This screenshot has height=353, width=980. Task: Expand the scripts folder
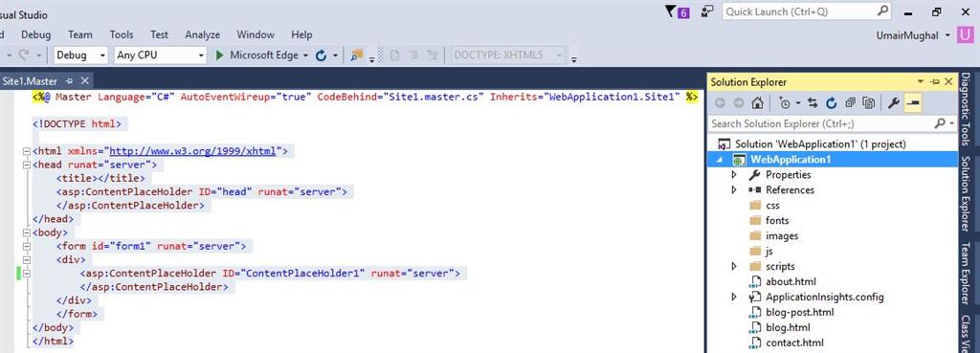click(x=734, y=266)
